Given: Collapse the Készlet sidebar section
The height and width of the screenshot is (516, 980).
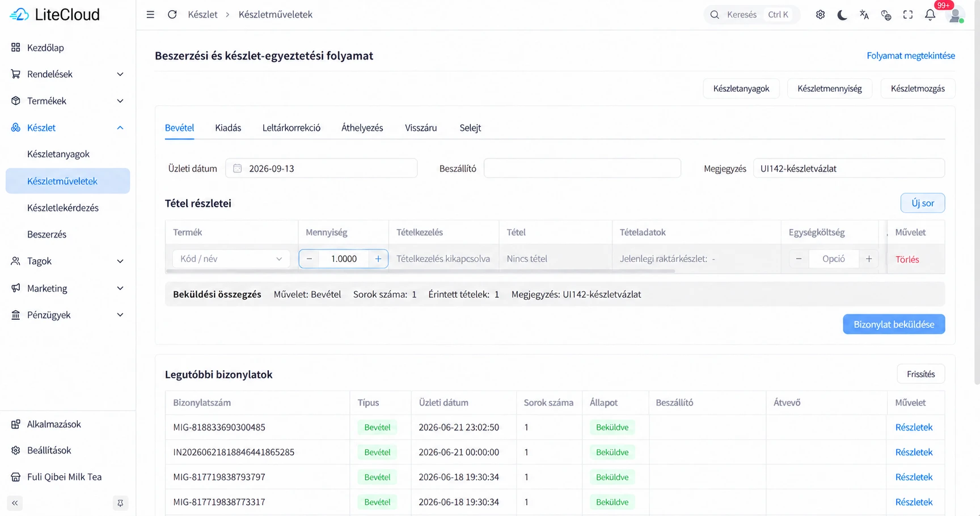Looking at the screenshot, I should coord(67,128).
